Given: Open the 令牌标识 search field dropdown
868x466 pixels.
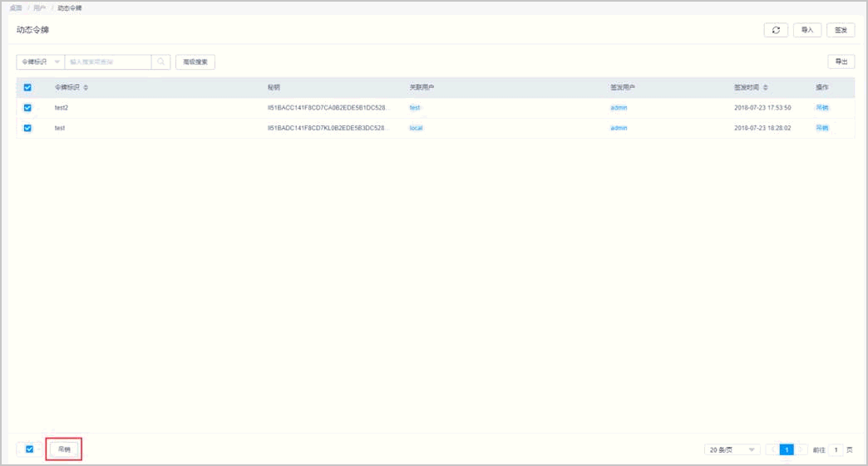Looking at the screenshot, I should (x=40, y=61).
